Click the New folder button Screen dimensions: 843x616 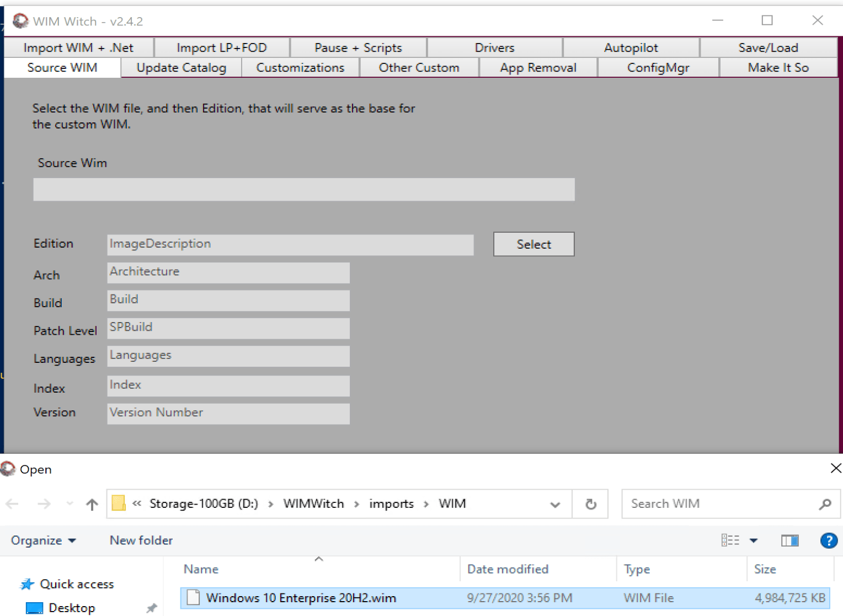click(x=141, y=540)
